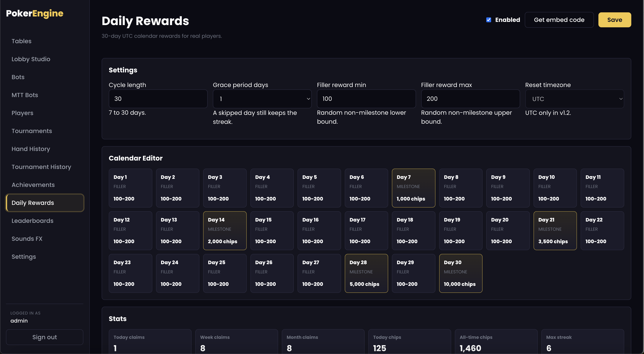Screen dimensions: 644x354
Task: Select the Day 26 calendar card
Action: pyautogui.click(x=272, y=273)
